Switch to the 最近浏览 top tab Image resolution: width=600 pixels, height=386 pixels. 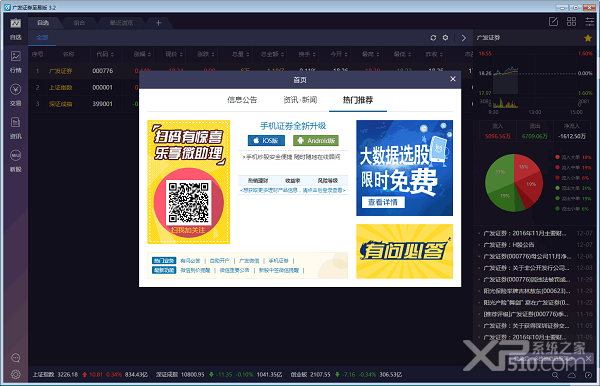click(121, 23)
